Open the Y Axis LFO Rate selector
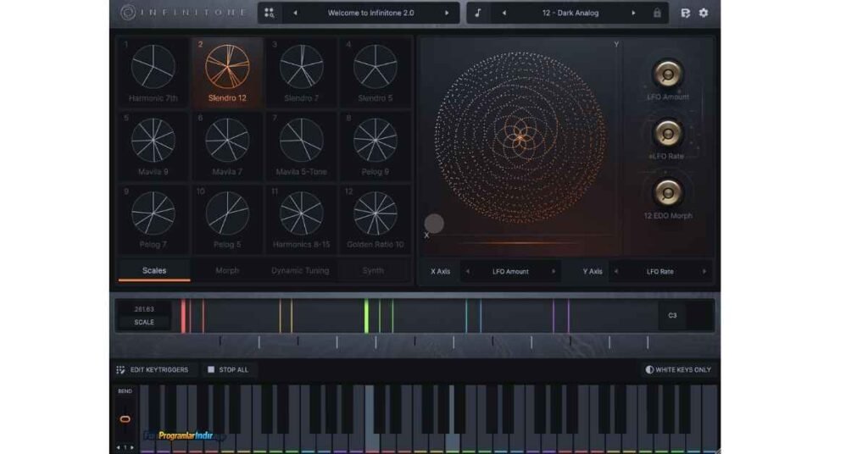Screen dimensions: 868x454 tap(659, 272)
